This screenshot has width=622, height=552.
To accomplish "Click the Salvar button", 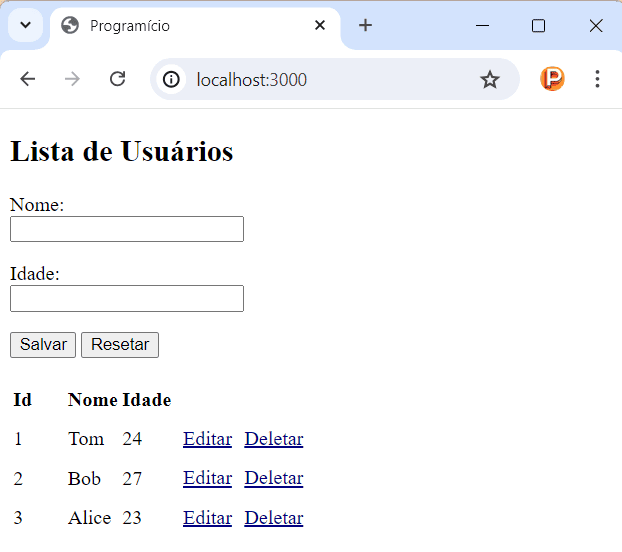I will coord(43,345).
